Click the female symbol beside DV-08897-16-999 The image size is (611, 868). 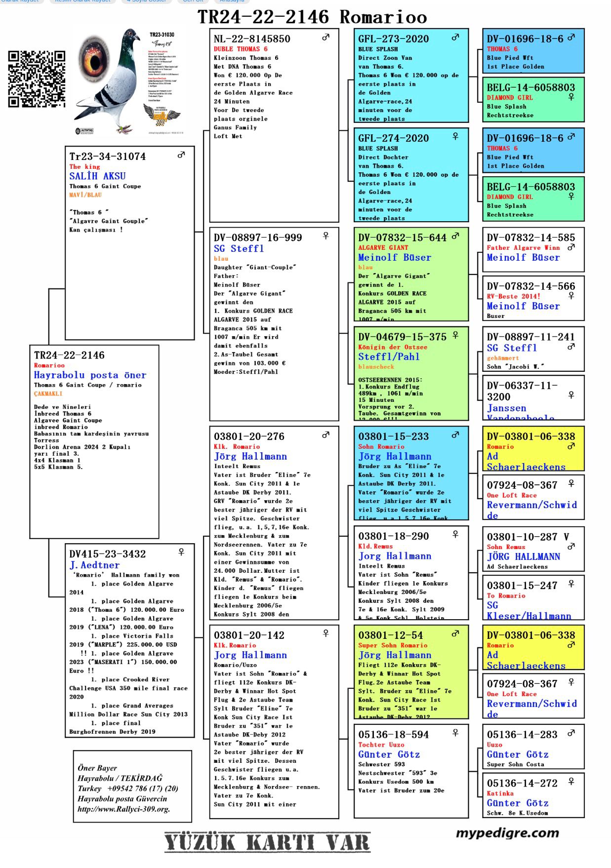point(326,236)
